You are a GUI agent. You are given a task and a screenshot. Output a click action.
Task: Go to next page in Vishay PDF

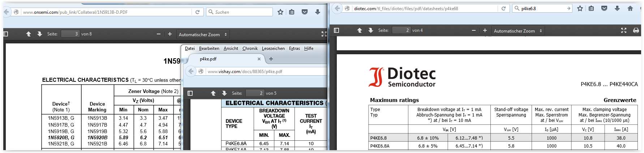tap(224, 93)
